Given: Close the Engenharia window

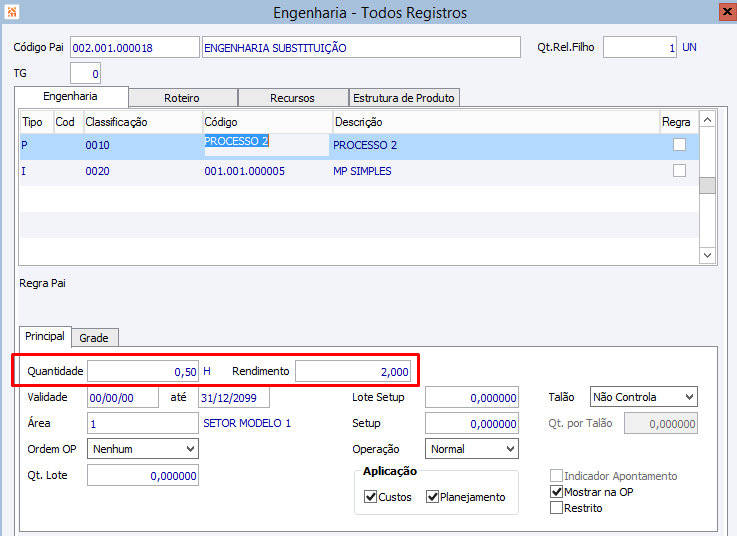Looking at the screenshot, I should 725,12.
